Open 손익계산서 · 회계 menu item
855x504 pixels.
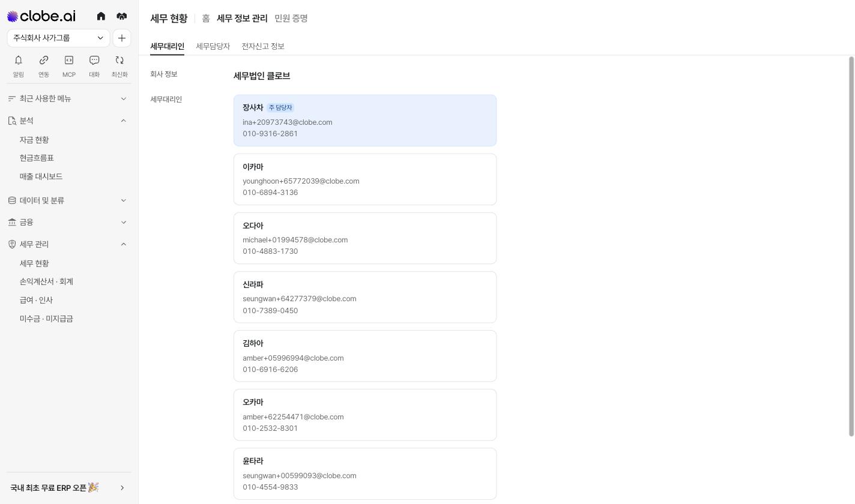coord(46,281)
